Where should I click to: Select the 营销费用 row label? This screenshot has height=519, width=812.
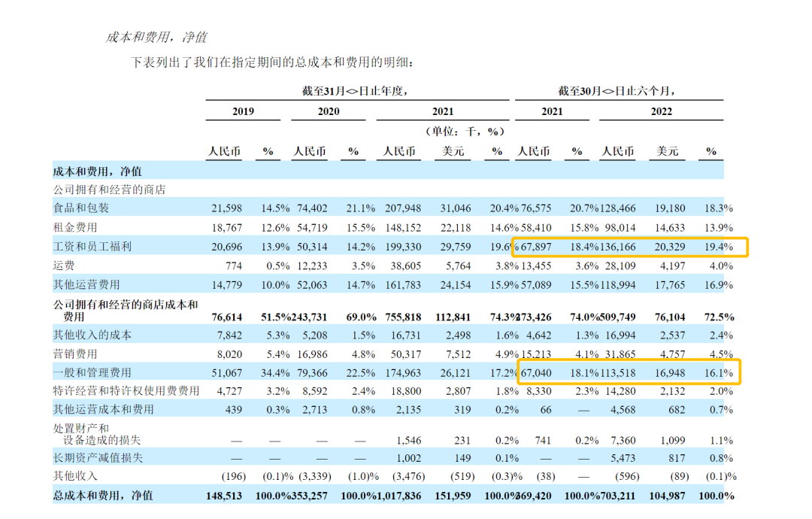click(x=75, y=354)
